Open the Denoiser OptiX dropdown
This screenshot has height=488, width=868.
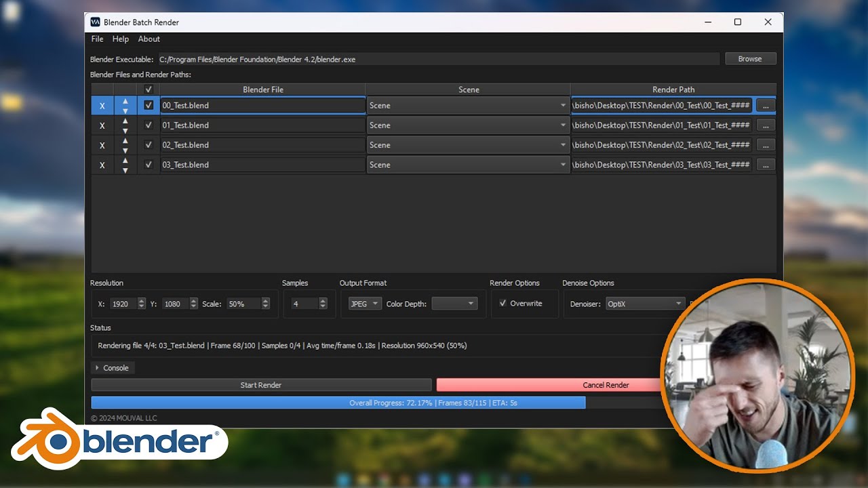[645, 304]
